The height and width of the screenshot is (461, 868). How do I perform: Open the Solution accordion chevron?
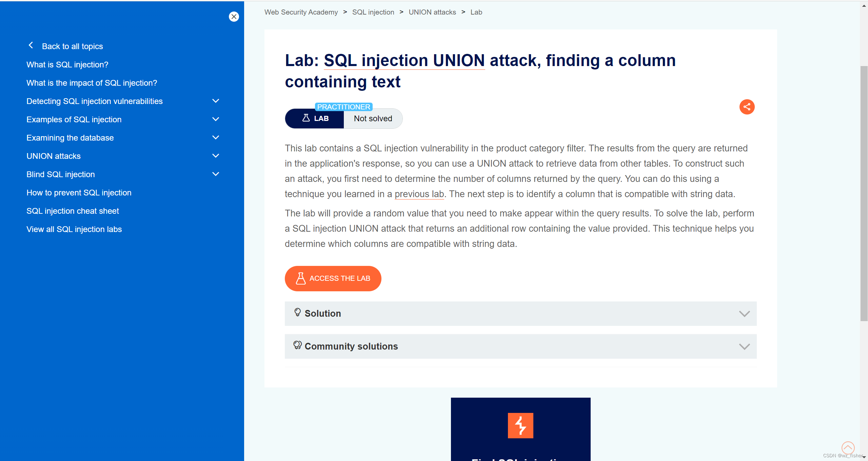coord(744,314)
